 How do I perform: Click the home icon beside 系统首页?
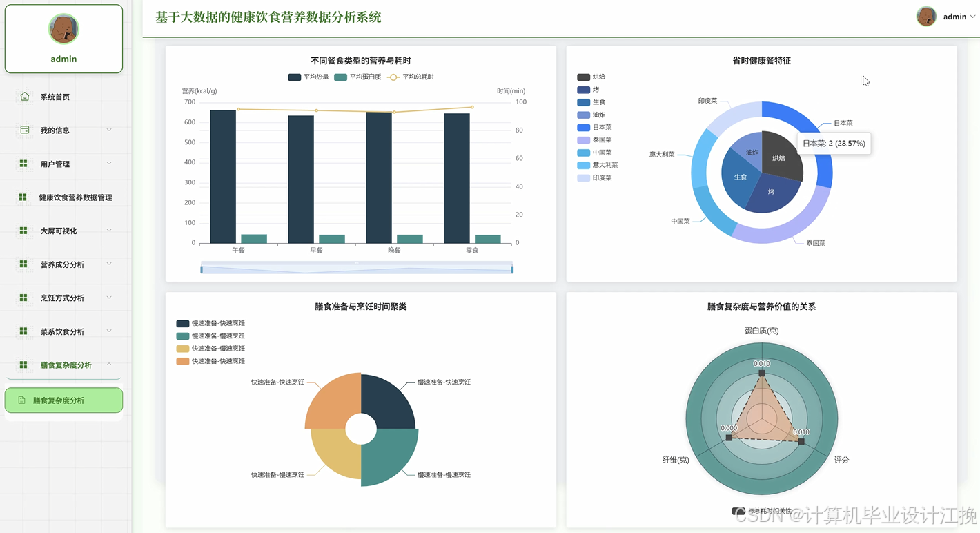[25, 97]
